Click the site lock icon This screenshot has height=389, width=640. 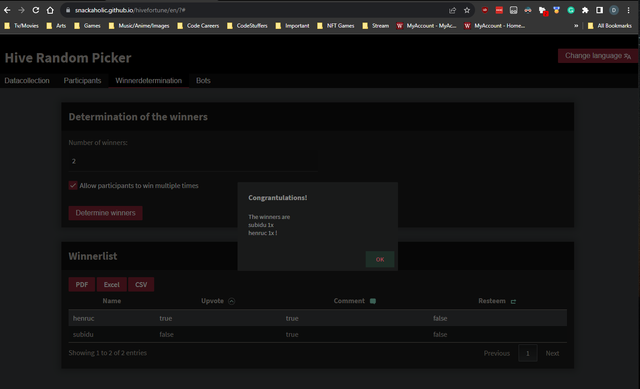68,10
